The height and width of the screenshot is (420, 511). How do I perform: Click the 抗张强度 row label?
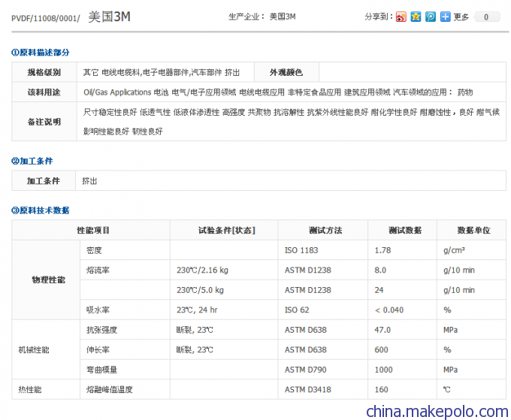tap(101, 330)
